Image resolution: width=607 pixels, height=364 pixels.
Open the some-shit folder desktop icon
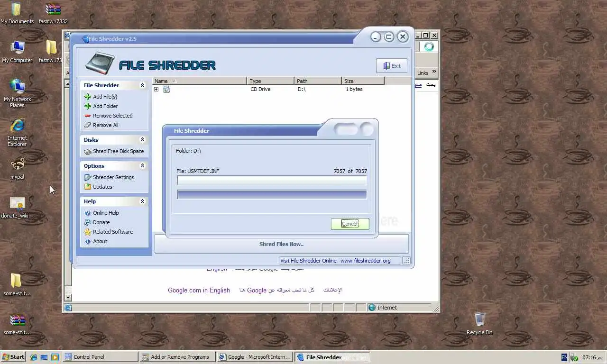coord(17,285)
